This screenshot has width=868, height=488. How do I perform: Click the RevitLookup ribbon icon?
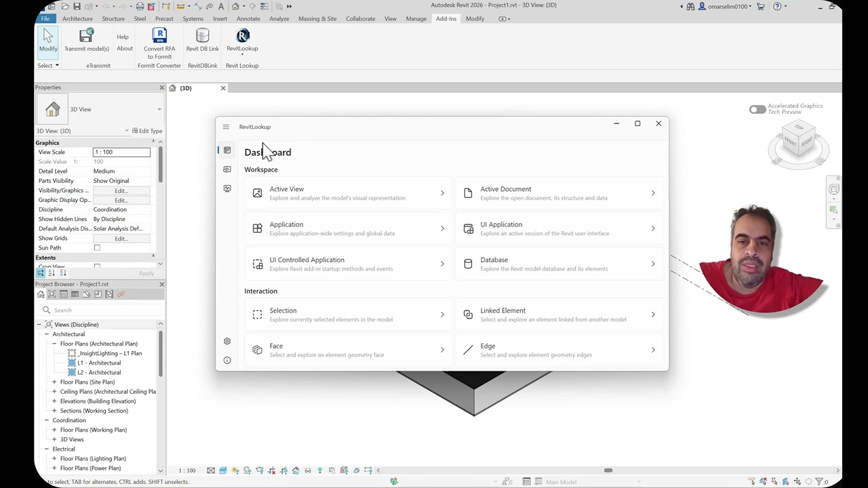[x=242, y=36]
